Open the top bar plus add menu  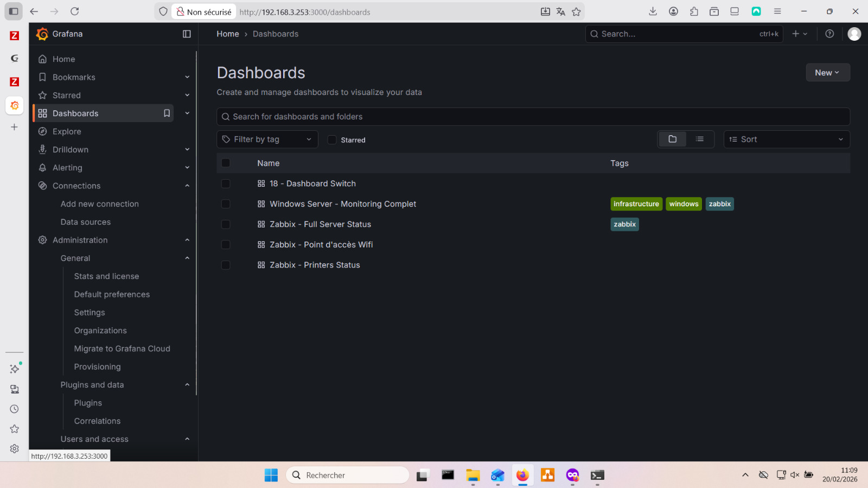click(x=800, y=34)
